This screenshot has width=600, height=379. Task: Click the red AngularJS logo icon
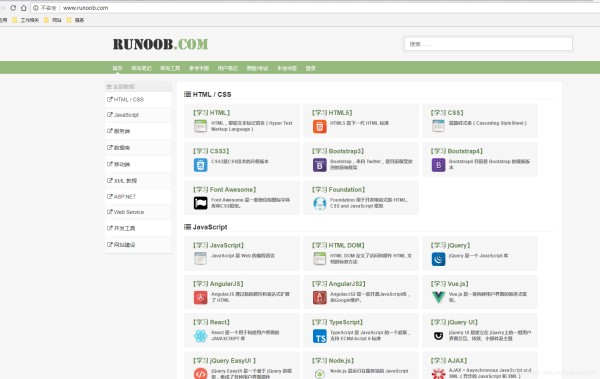[x=200, y=297]
